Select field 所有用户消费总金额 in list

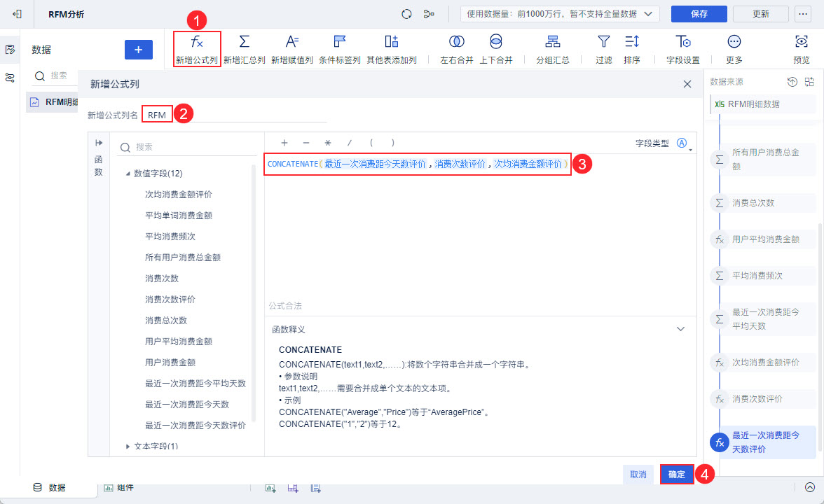click(183, 258)
